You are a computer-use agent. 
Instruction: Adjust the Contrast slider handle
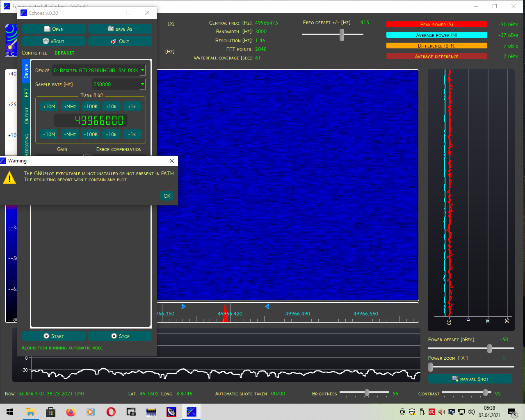pyautogui.click(x=485, y=393)
